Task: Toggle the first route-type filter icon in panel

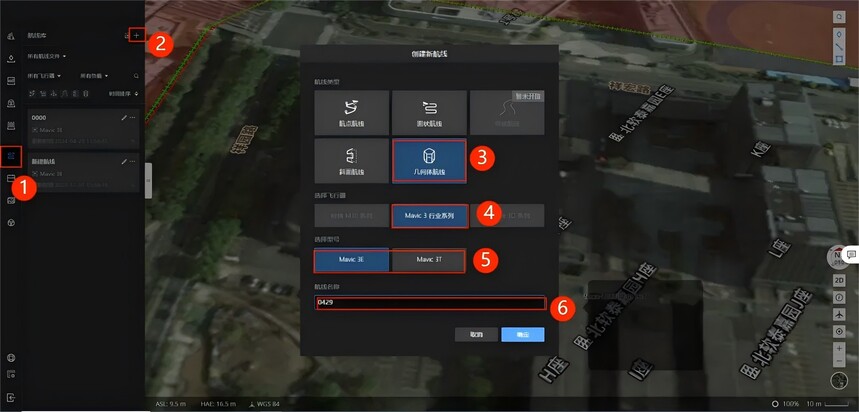Action: (32, 94)
